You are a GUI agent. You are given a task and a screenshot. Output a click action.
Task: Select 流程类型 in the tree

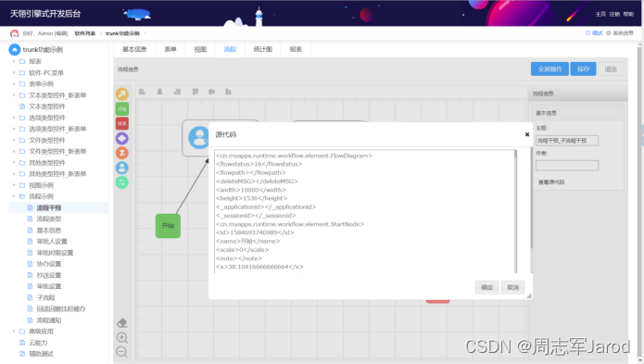coord(49,219)
